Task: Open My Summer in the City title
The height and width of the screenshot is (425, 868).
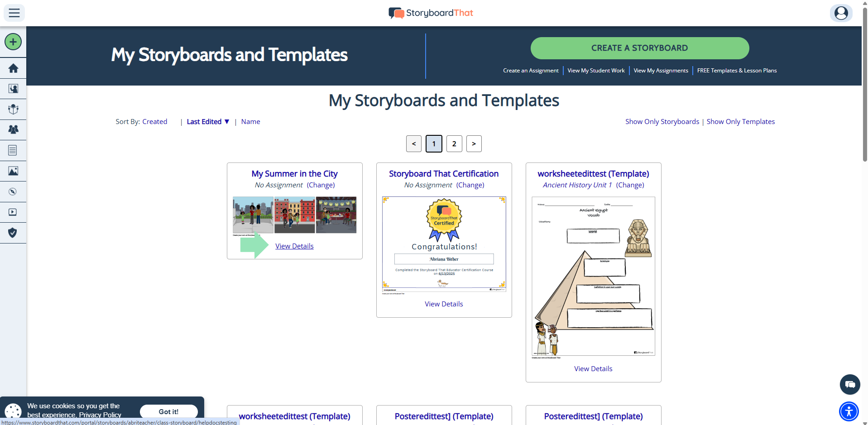Action: coord(294,174)
